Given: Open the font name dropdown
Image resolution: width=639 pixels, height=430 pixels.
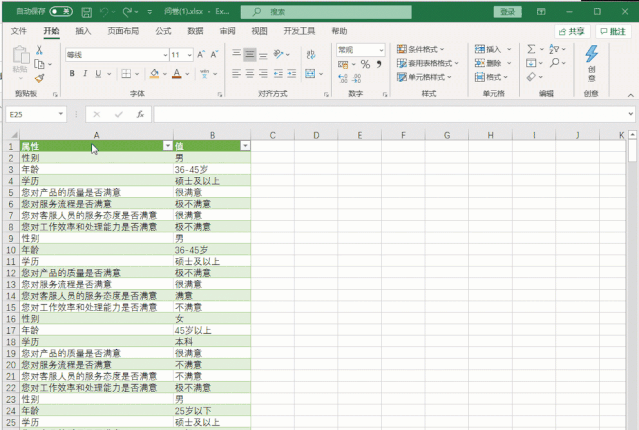Looking at the screenshot, I should tap(165, 55).
